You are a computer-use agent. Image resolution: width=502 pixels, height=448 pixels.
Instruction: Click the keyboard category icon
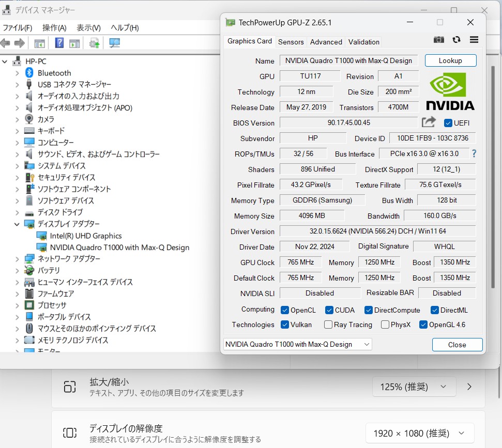[29, 131]
